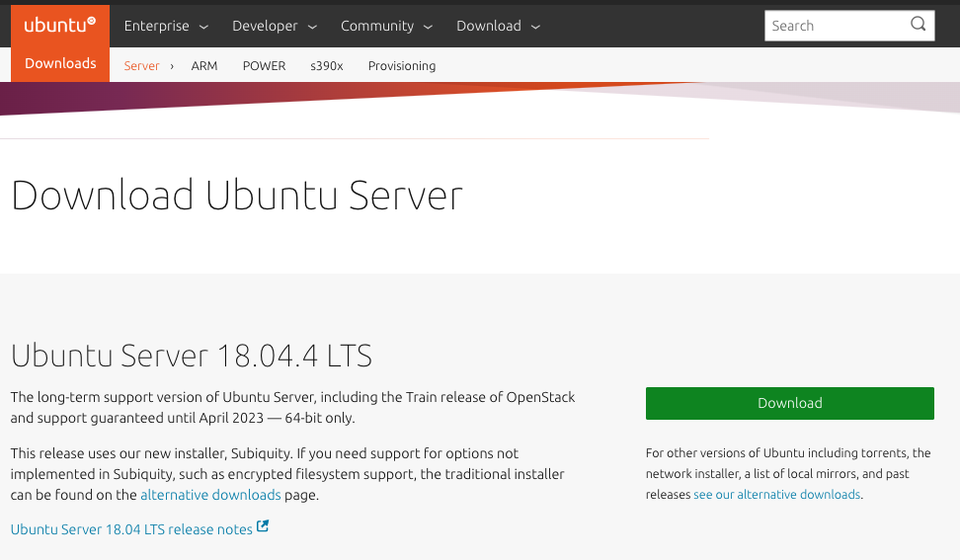Viewport: 960px width, 560px height.
Task: Click the external link icon beside release notes
Action: point(263,526)
